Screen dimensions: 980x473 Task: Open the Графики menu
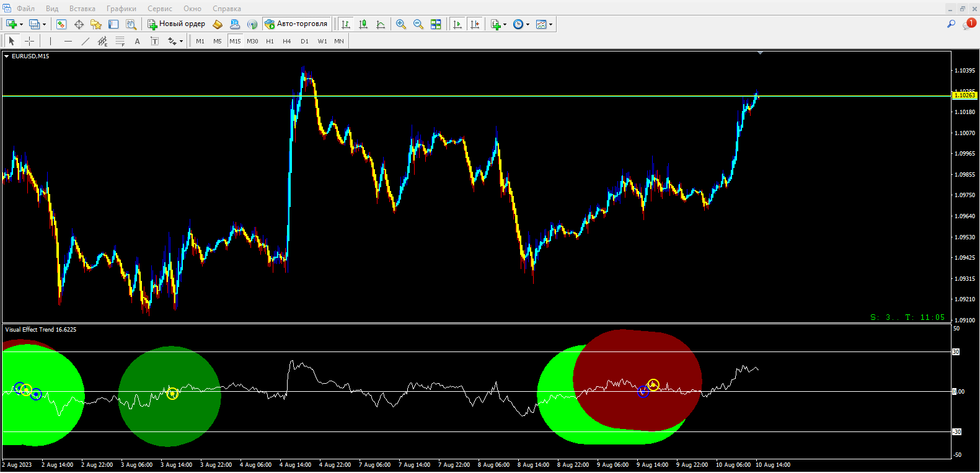[121, 9]
